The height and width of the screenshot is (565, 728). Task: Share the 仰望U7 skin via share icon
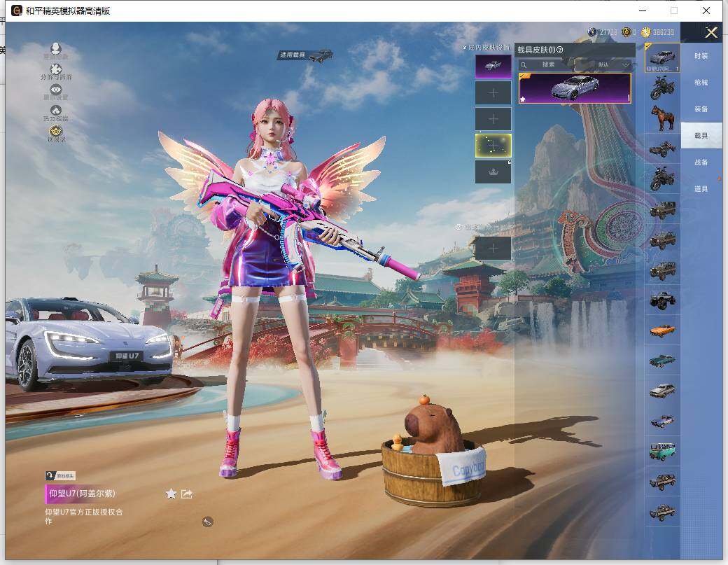tap(187, 494)
